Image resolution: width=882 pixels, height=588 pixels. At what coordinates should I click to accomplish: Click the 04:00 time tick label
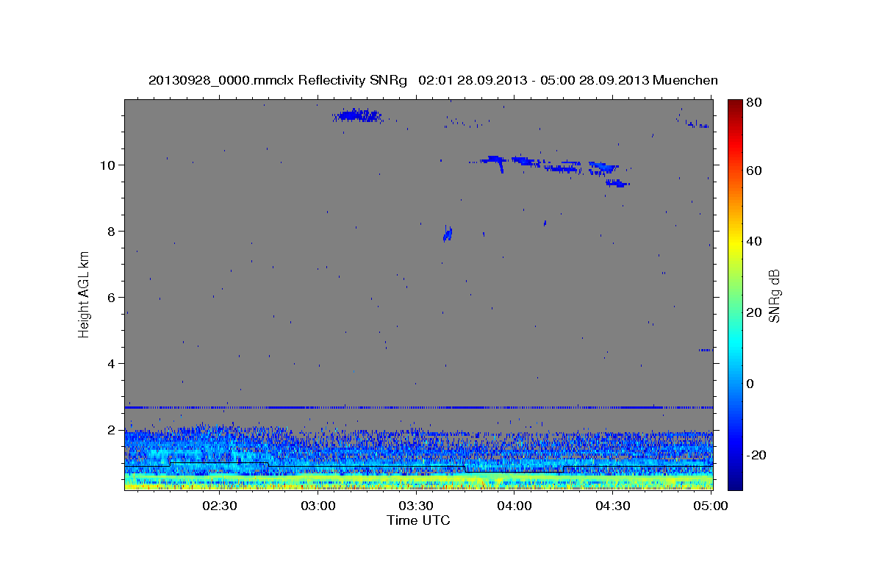[x=514, y=506]
